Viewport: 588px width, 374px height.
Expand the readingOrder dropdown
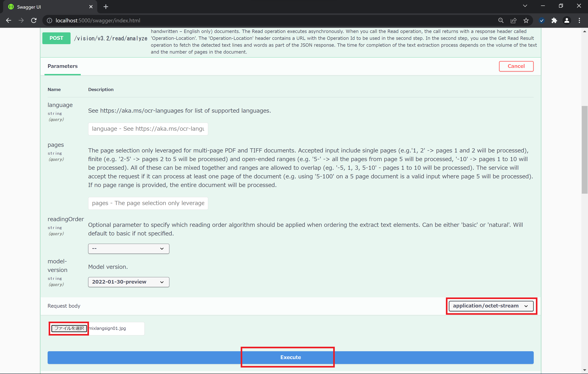pos(128,249)
